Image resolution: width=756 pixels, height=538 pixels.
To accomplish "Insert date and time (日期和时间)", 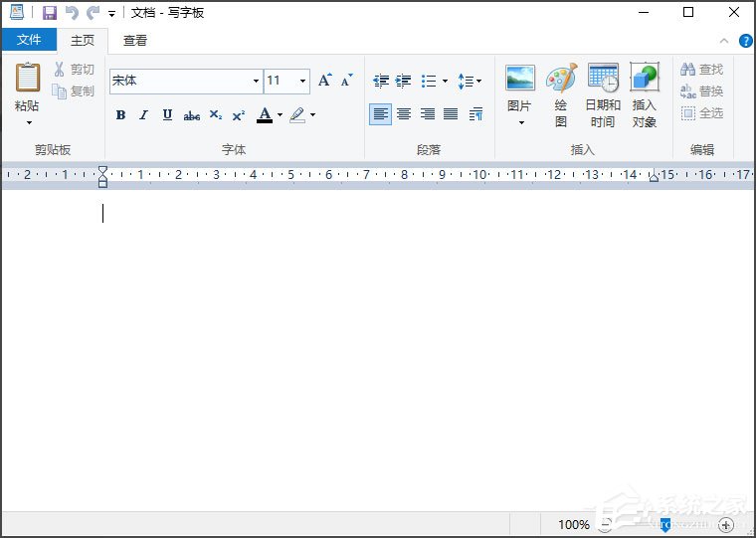I will (603, 95).
